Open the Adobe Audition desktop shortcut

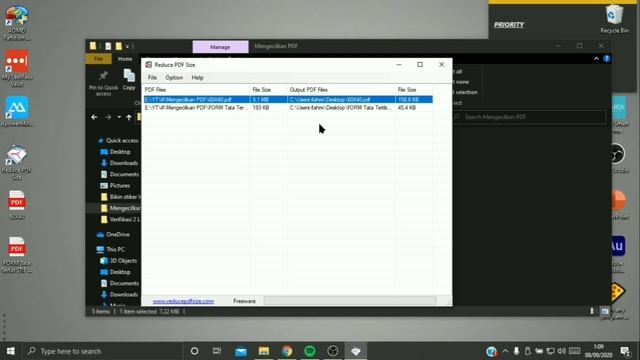point(618,254)
